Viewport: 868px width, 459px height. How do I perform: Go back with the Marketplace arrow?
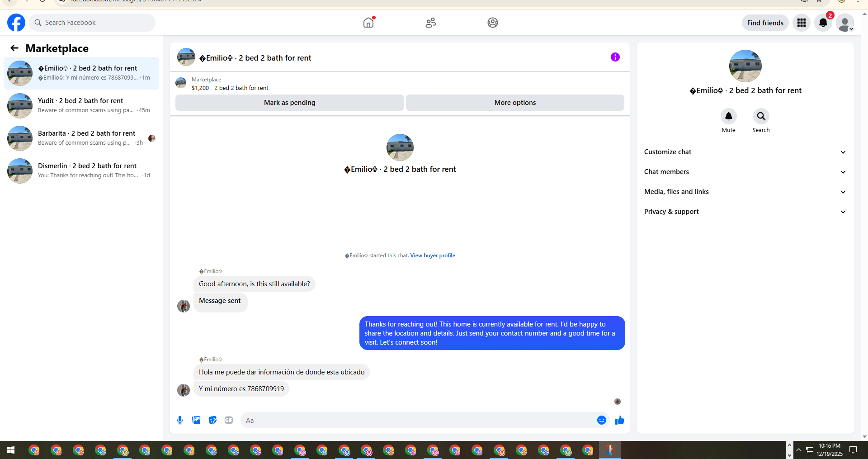pos(14,48)
